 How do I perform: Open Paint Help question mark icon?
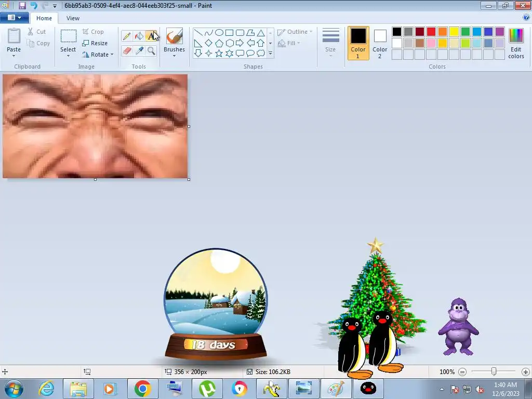click(526, 18)
